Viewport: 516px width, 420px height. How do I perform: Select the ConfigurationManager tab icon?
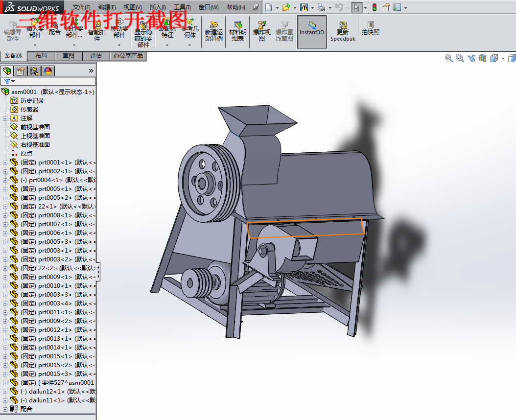coord(34,71)
